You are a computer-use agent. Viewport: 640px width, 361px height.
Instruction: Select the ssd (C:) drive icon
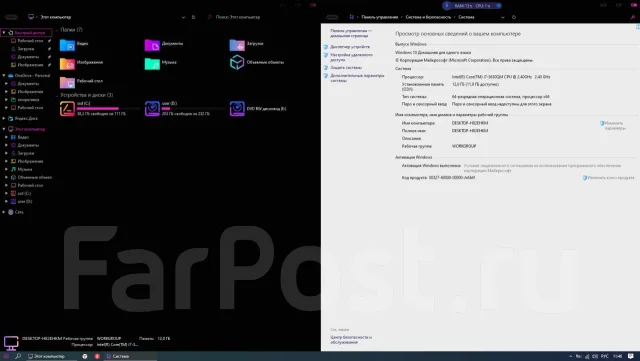67,109
